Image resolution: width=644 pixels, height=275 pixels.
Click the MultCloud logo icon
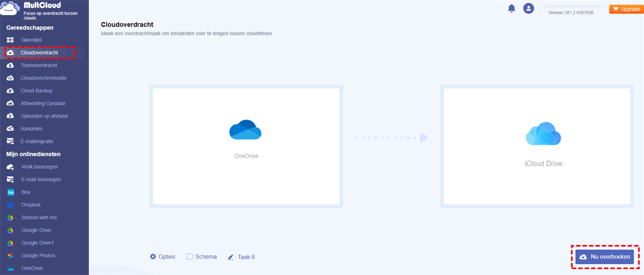click(11, 9)
